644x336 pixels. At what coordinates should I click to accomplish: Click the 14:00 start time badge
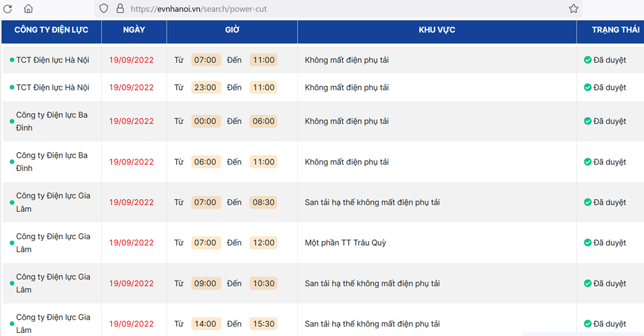point(206,323)
